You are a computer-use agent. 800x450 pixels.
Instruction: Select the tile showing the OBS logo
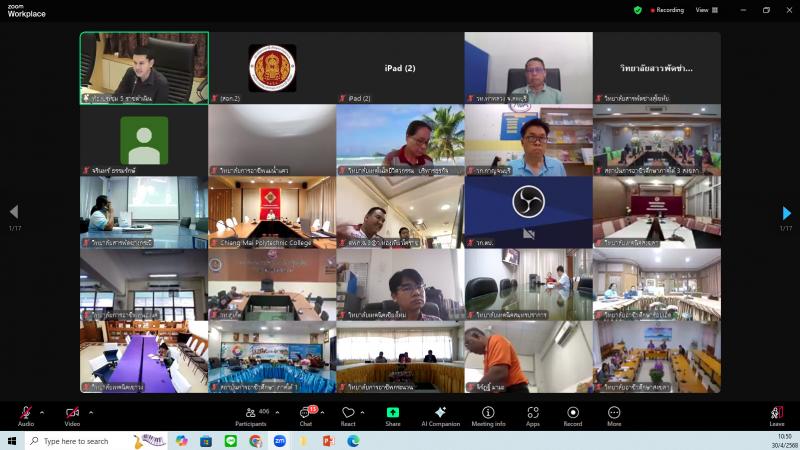point(529,212)
